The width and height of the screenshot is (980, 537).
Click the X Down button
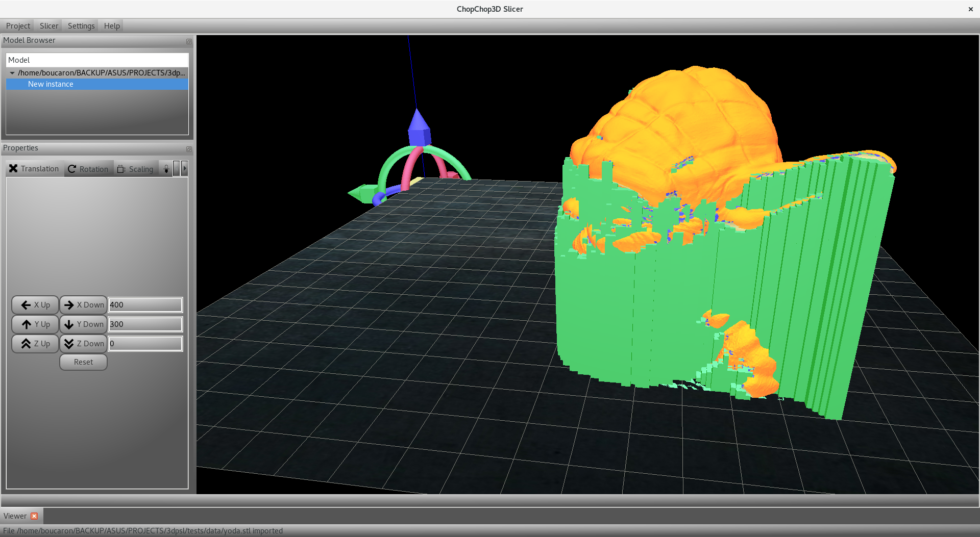[x=84, y=305]
